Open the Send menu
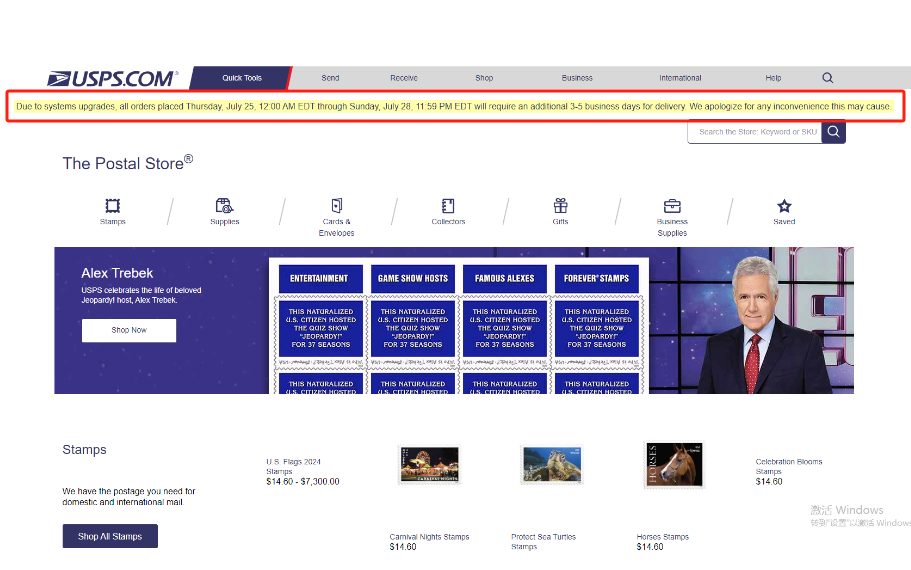The height and width of the screenshot is (570, 911). click(330, 78)
